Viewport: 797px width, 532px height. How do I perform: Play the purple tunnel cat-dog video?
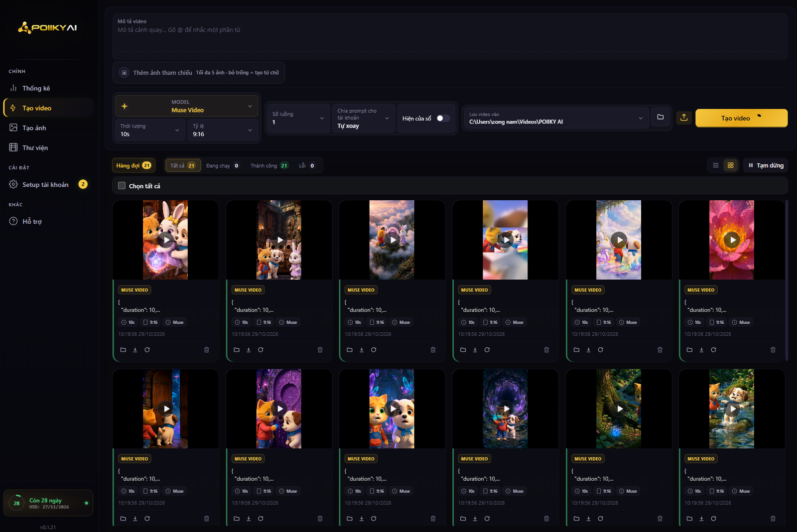click(505, 408)
